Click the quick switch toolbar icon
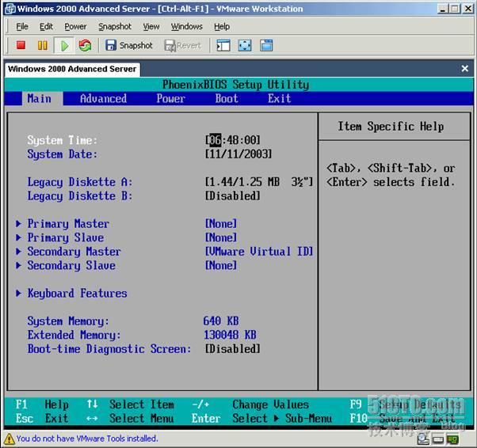 click(x=266, y=46)
